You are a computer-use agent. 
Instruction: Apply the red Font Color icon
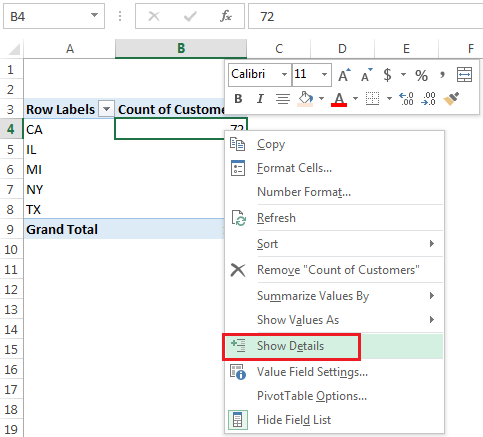click(339, 99)
